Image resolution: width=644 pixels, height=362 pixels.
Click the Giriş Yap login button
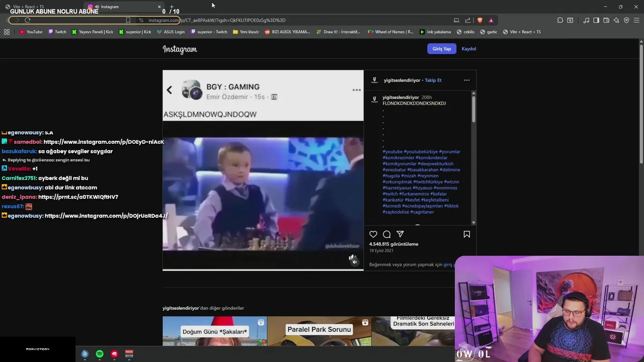tap(442, 49)
